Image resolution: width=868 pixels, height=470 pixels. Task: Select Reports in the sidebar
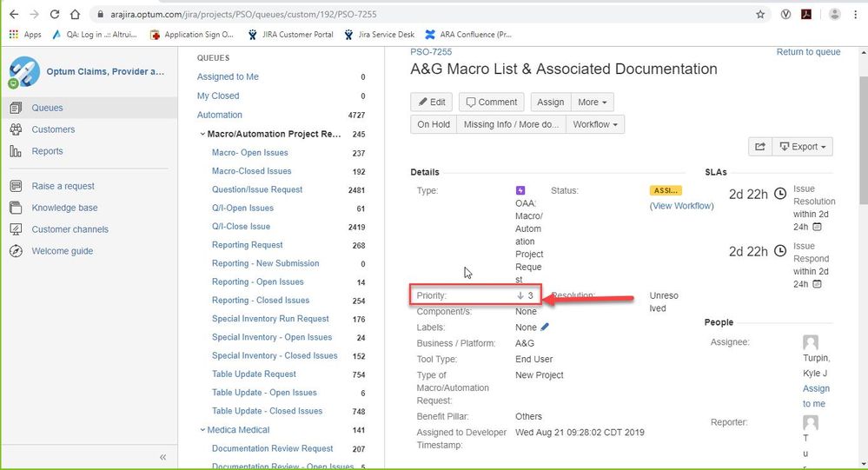pyautogui.click(x=47, y=151)
